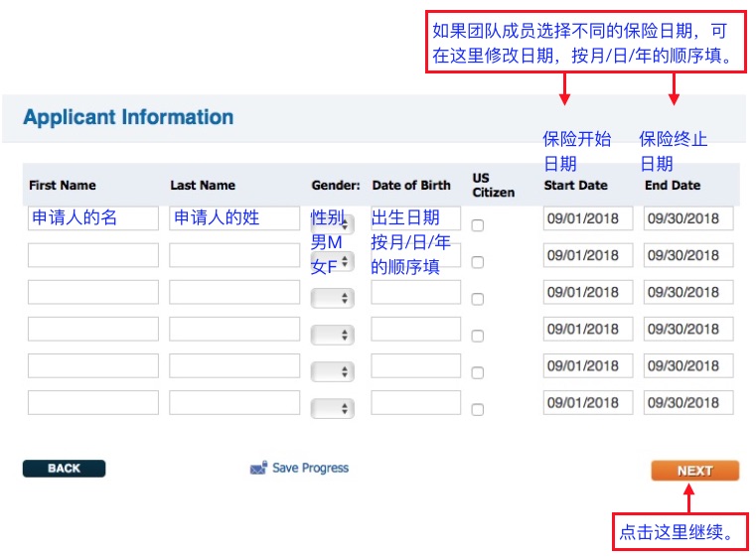
Task: Click the first row End Date field
Action: click(688, 218)
